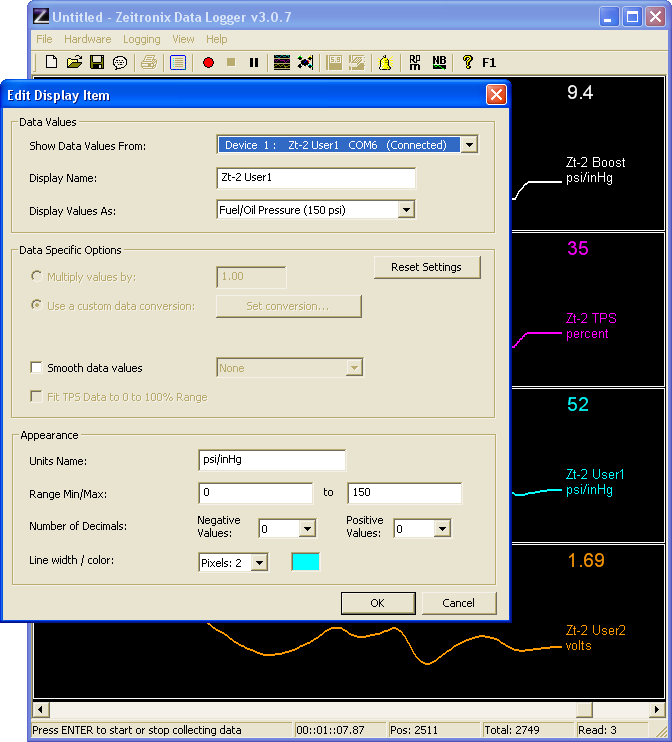Expand the Display Values As dropdown
The height and width of the screenshot is (742, 672).
click(406, 210)
